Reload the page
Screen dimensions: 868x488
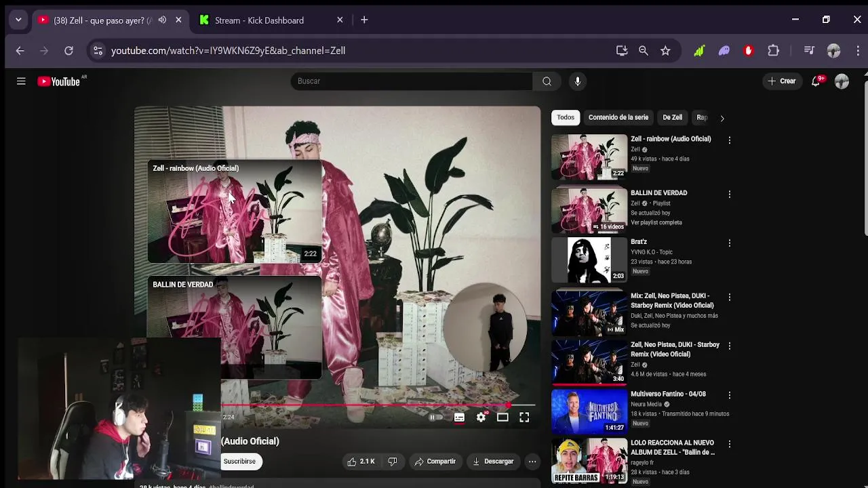pyautogui.click(x=68, y=51)
